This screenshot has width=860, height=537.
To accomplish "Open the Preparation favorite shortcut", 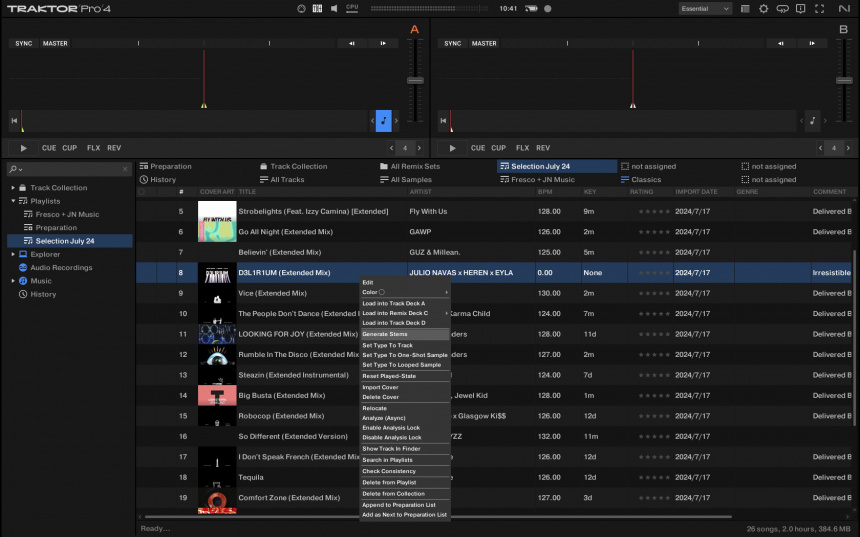I will [x=166, y=166].
